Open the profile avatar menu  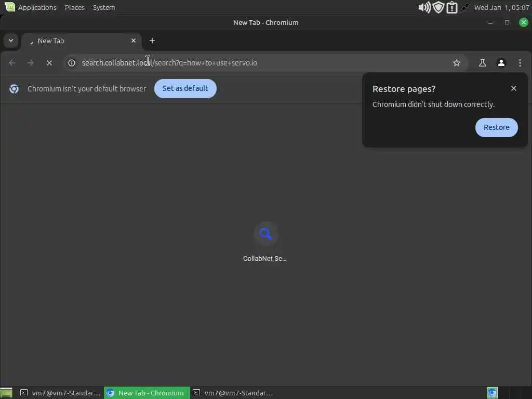[501, 63]
